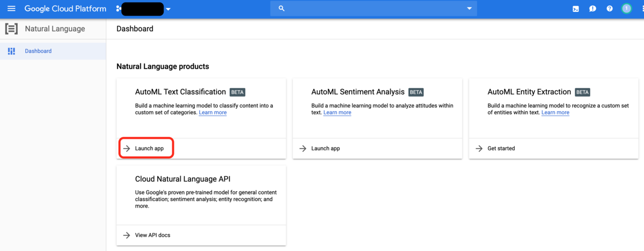Open Learn more under Entity Extraction

555,113
